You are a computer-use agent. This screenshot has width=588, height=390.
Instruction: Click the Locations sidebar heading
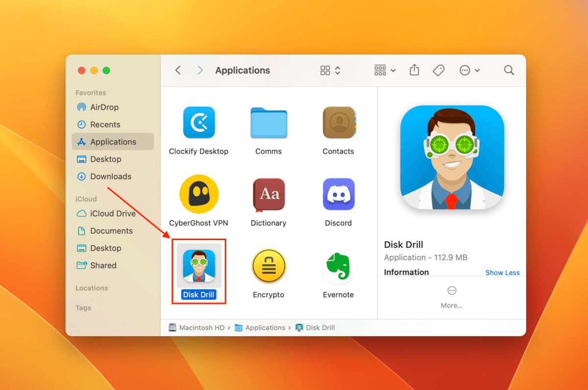[x=92, y=288]
